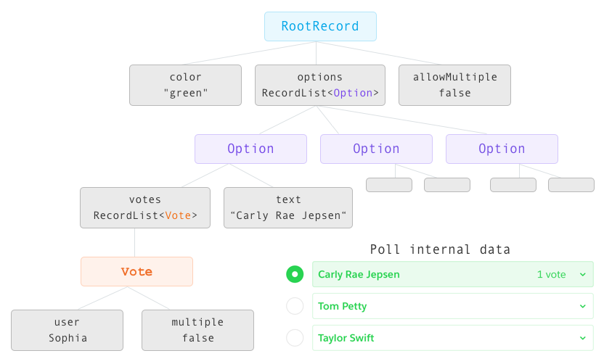Expand the Tom Petty option chevron
Screen dimensions: 604x364
583,306
